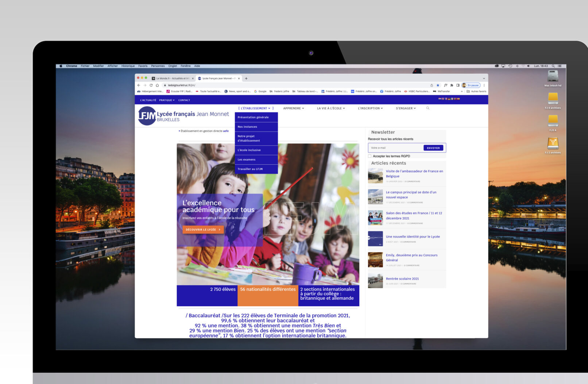Open new tab with plus icon
Image resolution: width=588 pixels, height=384 pixels.
[246, 78]
